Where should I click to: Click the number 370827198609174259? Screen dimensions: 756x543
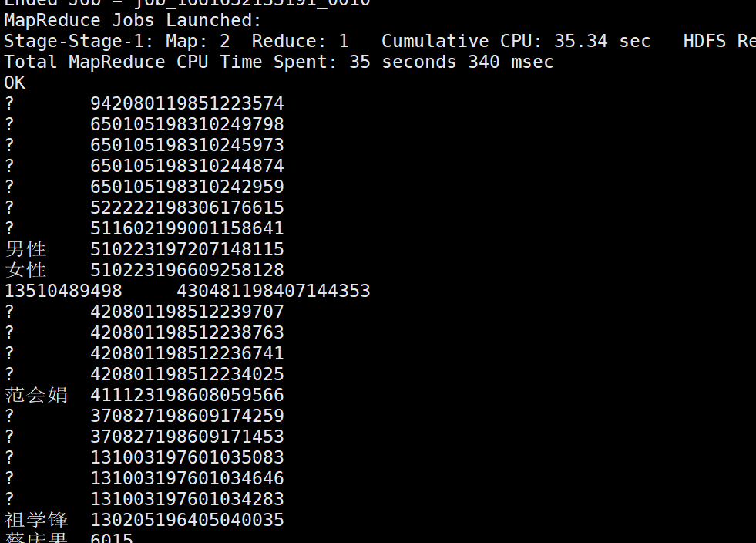pyautogui.click(x=187, y=416)
